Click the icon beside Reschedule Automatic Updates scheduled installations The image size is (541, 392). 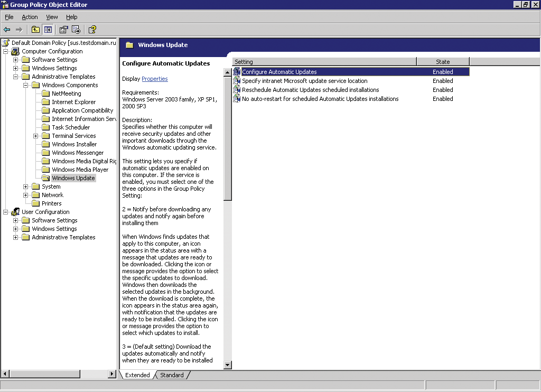237,89
